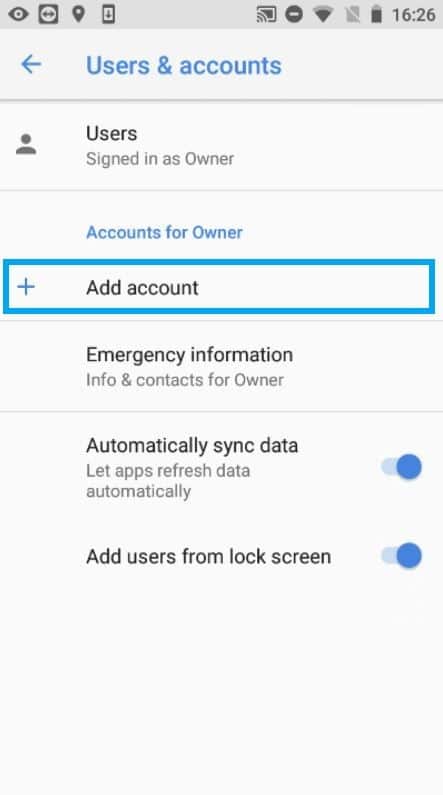The height and width of the screenshot is (795, 443).
Task: Tap the Wi-Fi signal status icon
Action: [x=322, y=15]
